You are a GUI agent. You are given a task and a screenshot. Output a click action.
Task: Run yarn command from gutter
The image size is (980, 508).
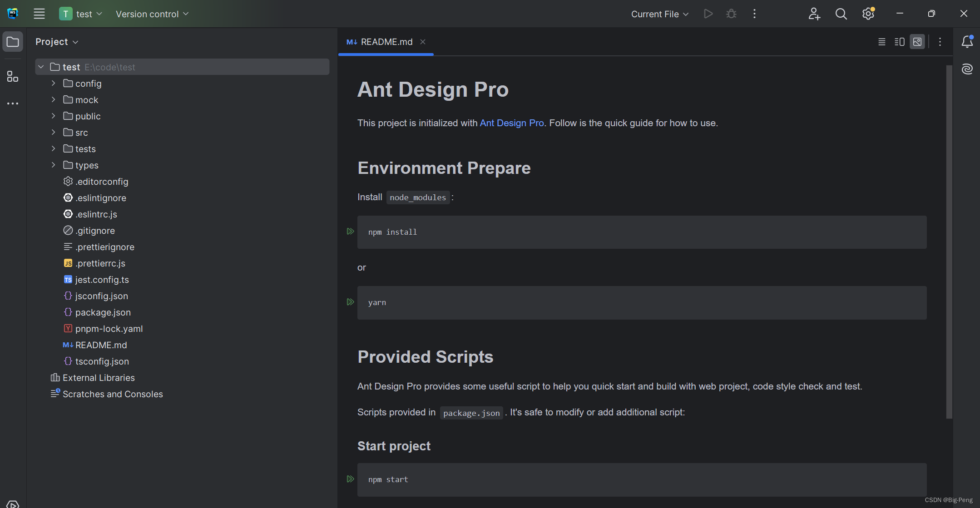(x=350, y=302)
